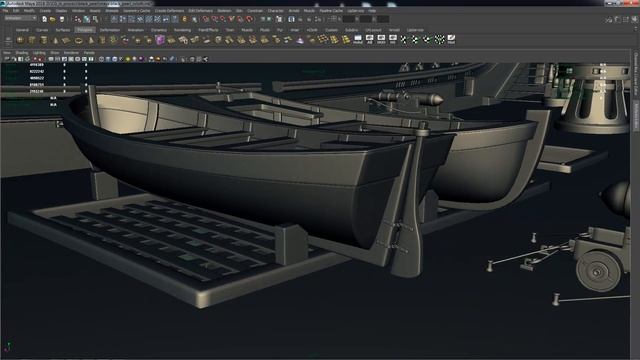Open the viewport Renderer menu
The image size is (640, 360).
pyautogui.click(x=71, y=53)
